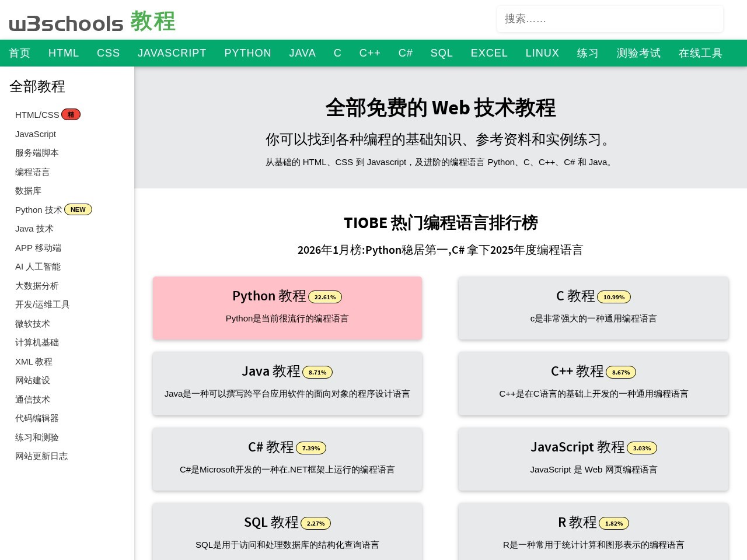Click the 1.82% badge on R 教程
Viewport: 747px width, 560px height.
click(x=614, y=523)
